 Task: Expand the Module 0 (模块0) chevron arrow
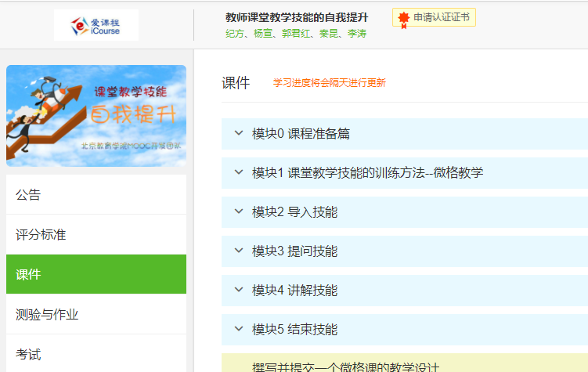point(239,133)
